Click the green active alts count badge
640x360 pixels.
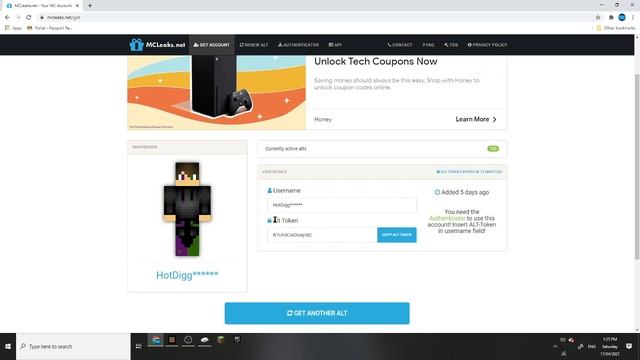pos(493,149)
